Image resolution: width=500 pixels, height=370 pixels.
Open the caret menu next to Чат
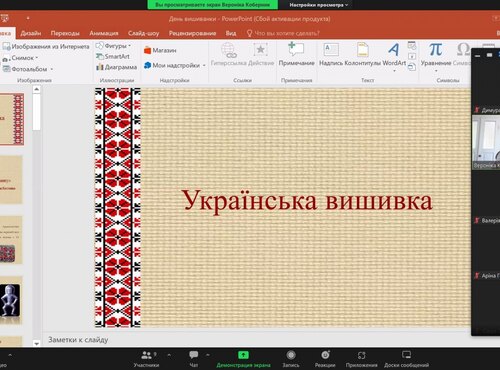208,355
